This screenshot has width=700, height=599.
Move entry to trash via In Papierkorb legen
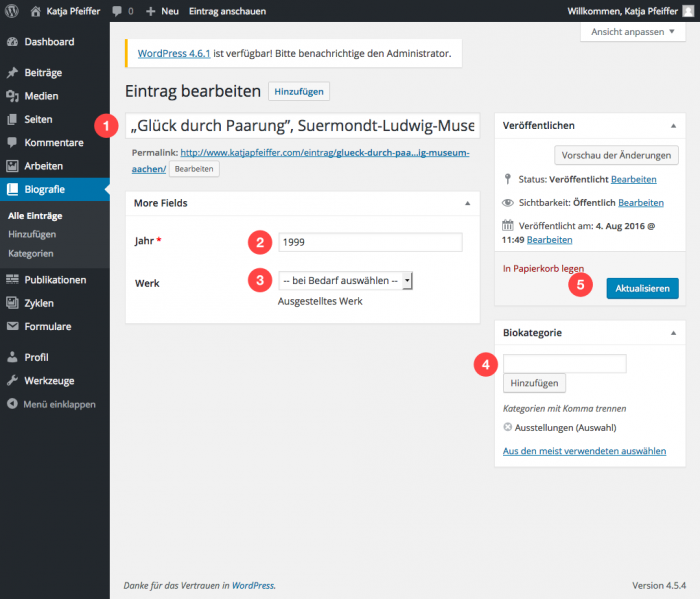[543, 269]
